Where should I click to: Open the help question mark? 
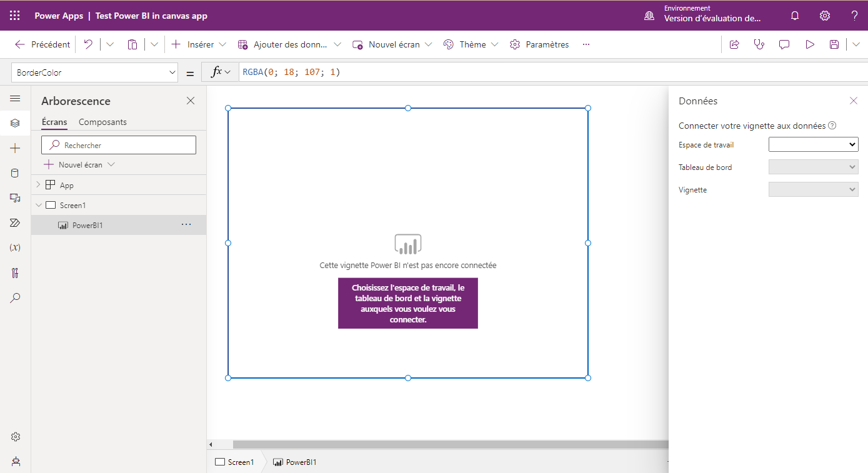[854, 16]
